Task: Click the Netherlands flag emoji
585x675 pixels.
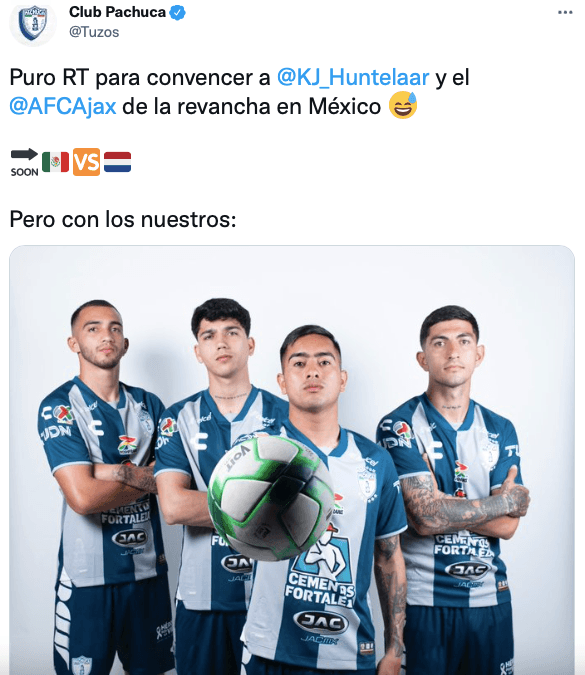Action: [x=118, y=162]
